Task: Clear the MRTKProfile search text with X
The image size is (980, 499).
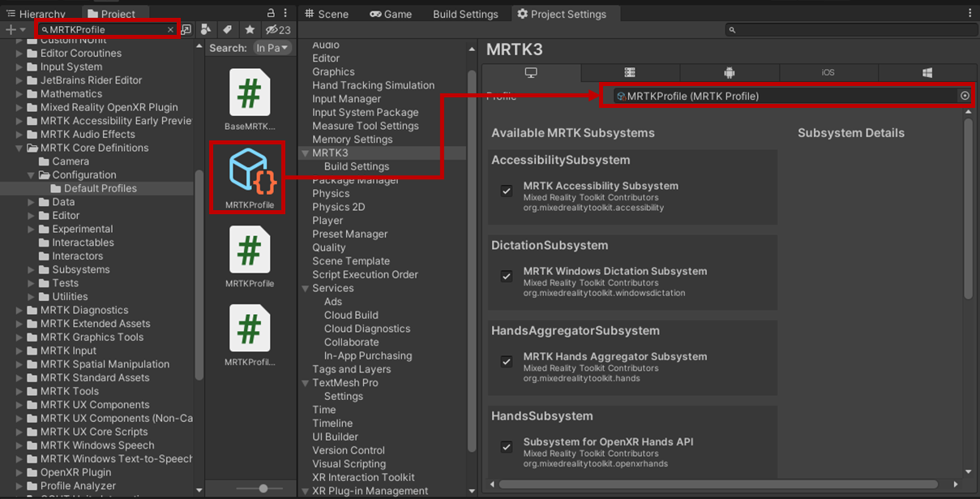Action: tap(170, 29)
